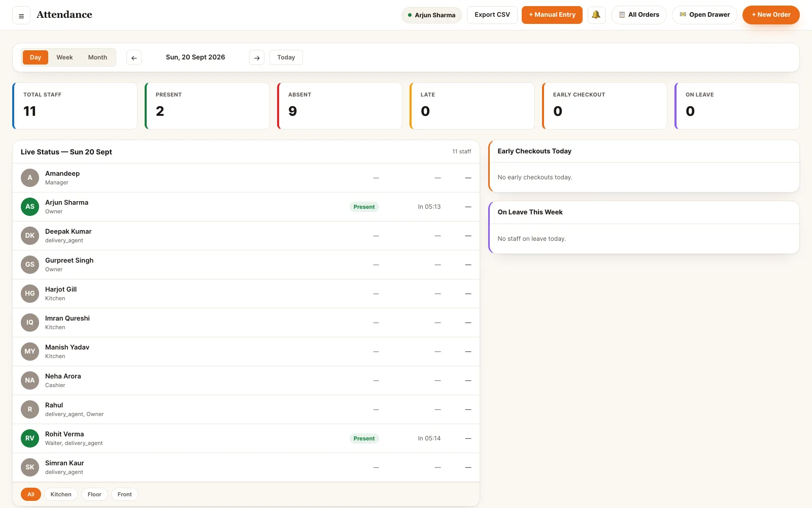Viewport: 812px width, 508px height.
Task: Click Neha Arora's NA avatar
Action: [x=30, y=380]
